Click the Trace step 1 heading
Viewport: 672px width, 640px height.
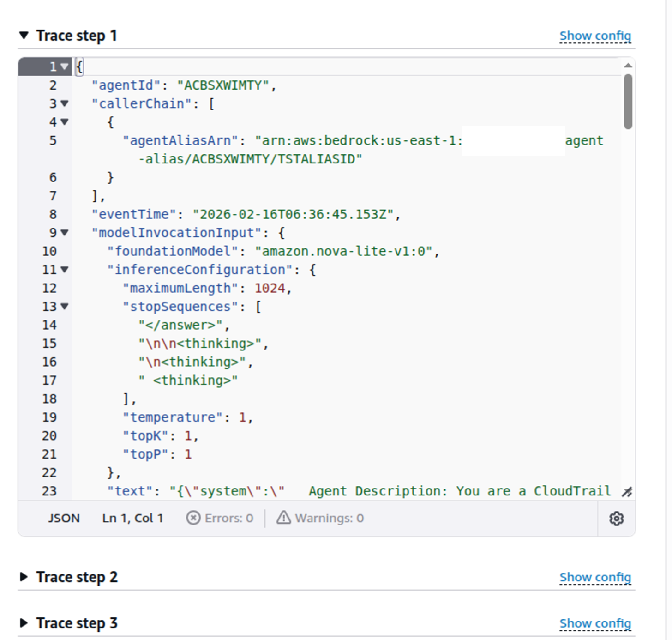(77, 36)
